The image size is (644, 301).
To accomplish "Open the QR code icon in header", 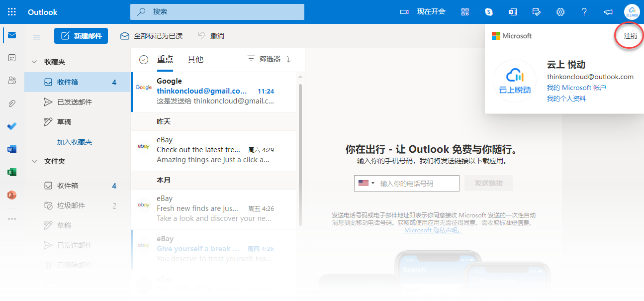I will click(465, 12).
